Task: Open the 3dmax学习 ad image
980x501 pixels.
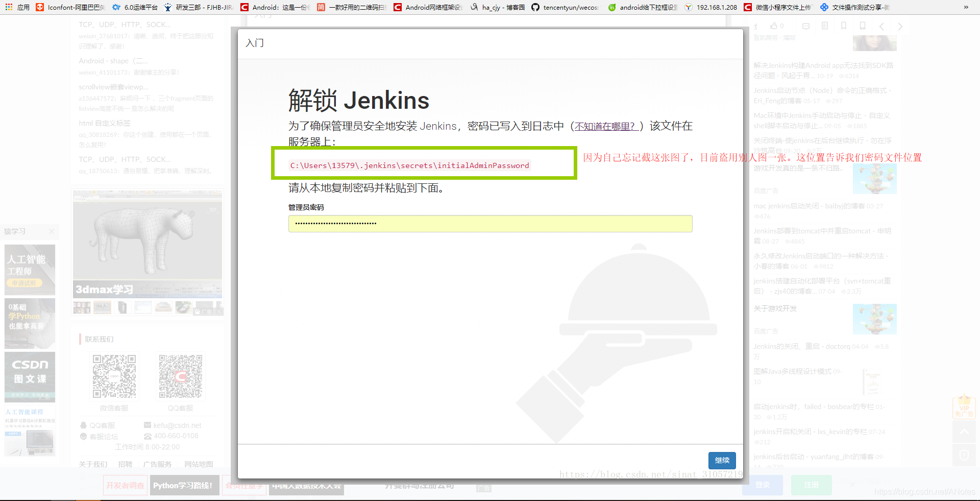Action: tap(148, 244)
